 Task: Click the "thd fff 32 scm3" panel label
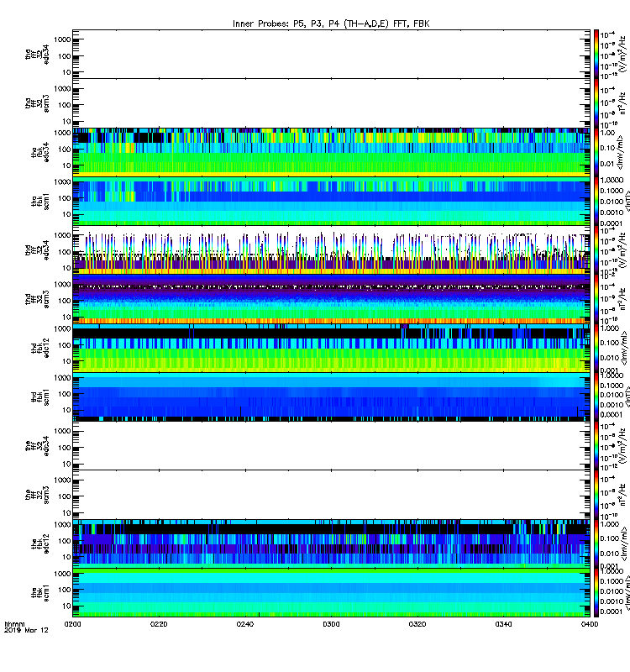[x=37, y=299]
